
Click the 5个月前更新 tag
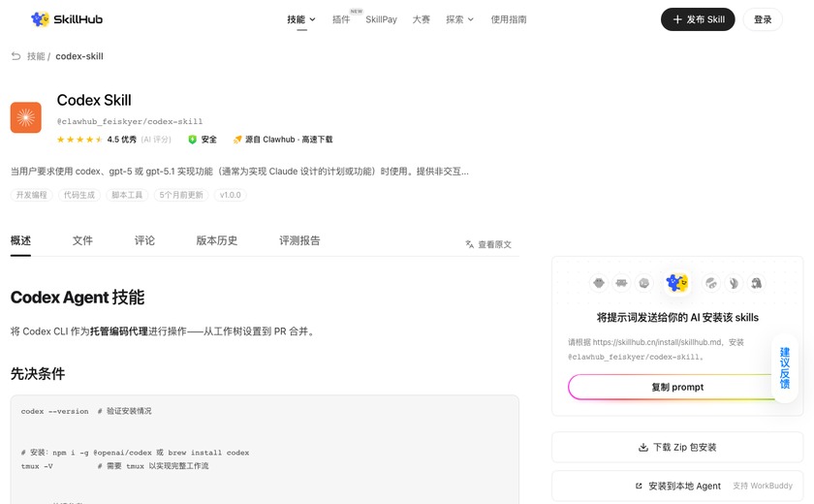pos(181,195)
